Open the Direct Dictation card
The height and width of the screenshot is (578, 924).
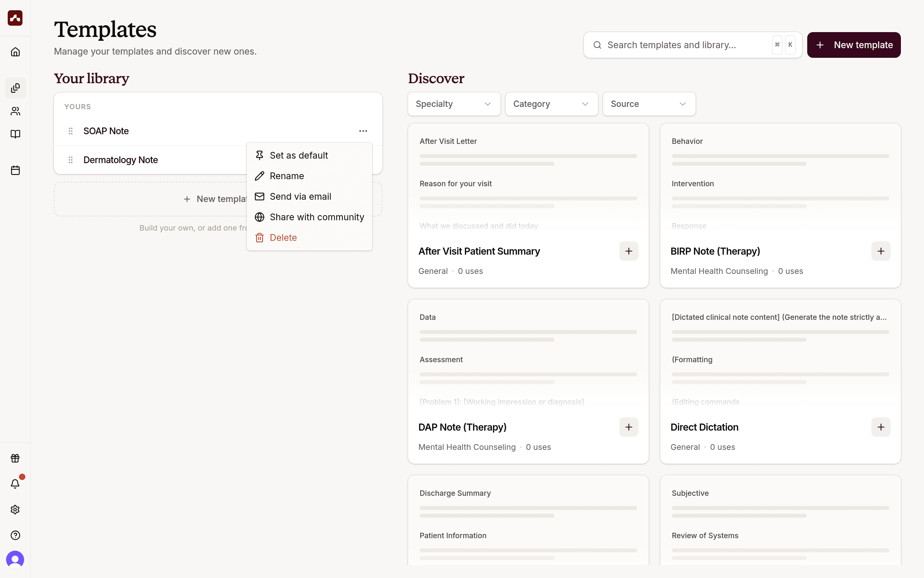pyautogui.click(x=780, y=381)
